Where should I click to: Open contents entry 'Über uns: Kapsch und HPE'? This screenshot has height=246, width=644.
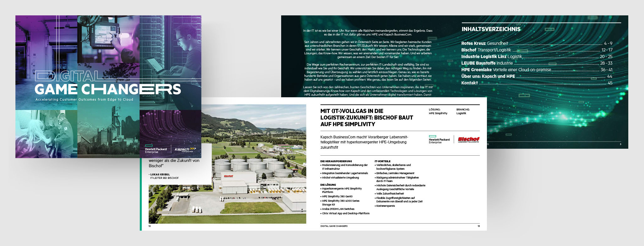[537, 76]
